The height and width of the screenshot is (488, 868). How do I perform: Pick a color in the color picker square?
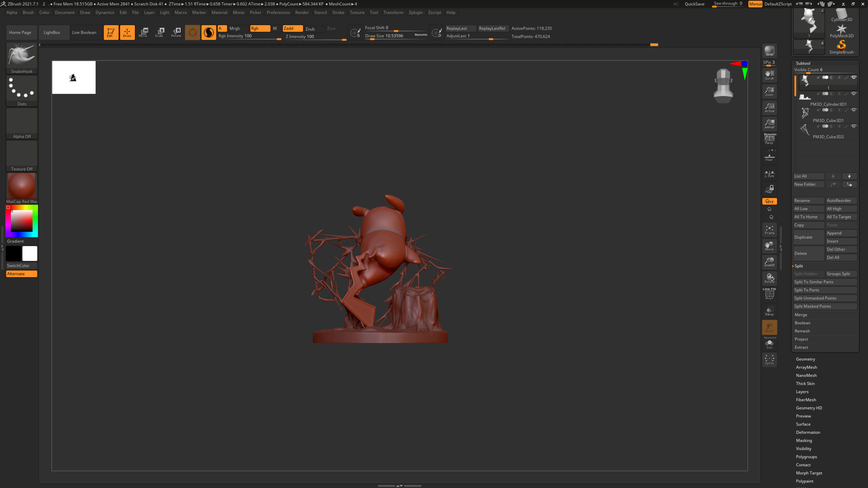click(x=21, y=221)
